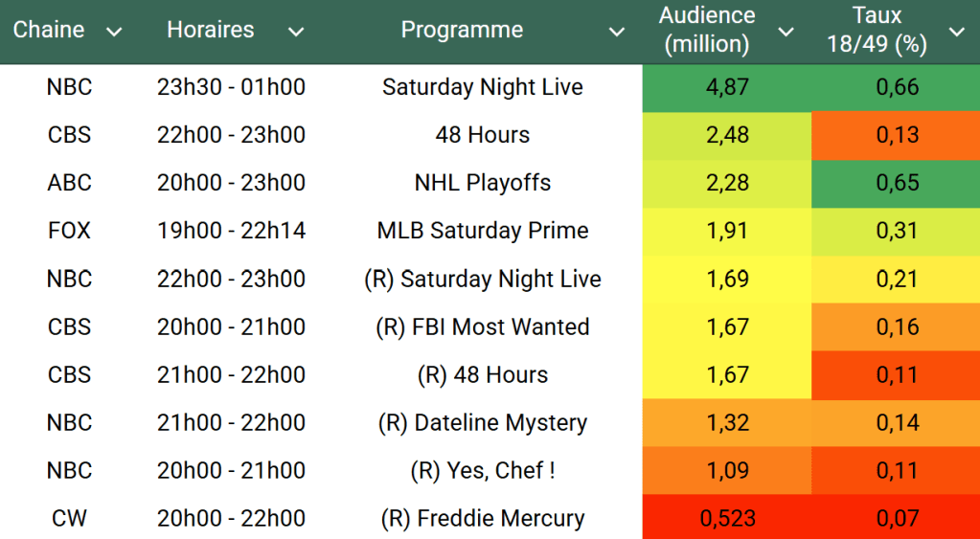Image resolution: width=980 pixels, height=539 pixels.
Task: Select the NHL Playoffs programme cell
Action: click(482, 183)
